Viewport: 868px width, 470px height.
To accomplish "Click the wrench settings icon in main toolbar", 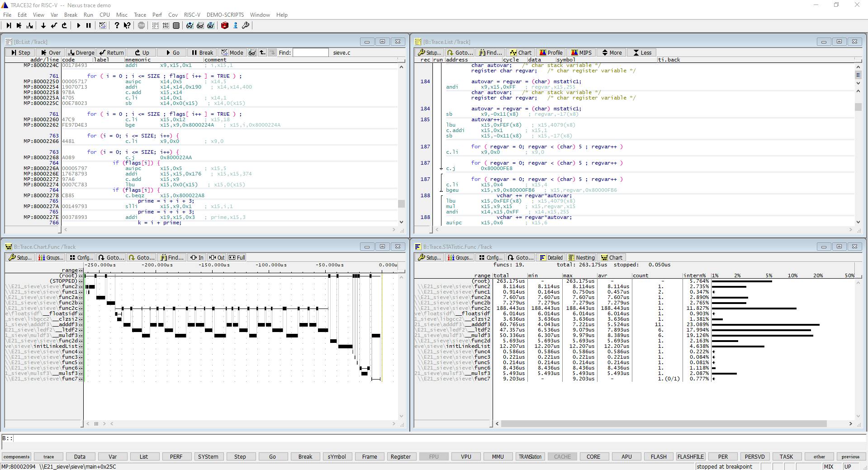I will 246,26.
